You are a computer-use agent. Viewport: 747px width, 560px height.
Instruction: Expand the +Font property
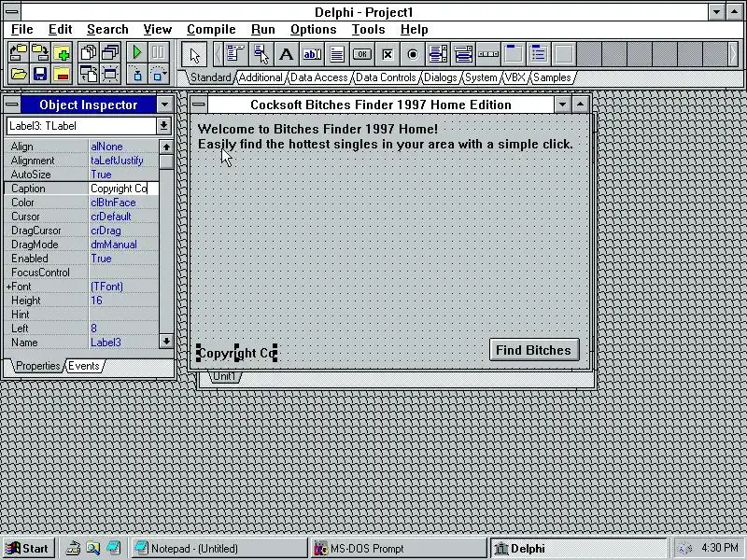[8, 287]
